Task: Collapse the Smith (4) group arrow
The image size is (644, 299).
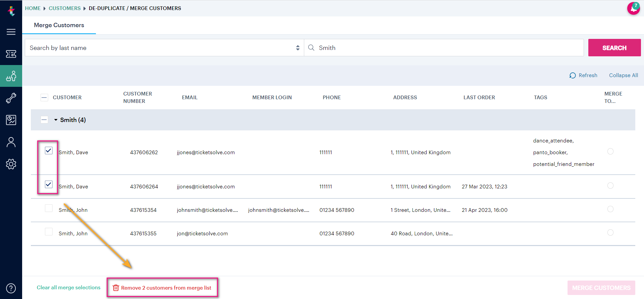Action: pyautogui.click(x=56, y=120)
